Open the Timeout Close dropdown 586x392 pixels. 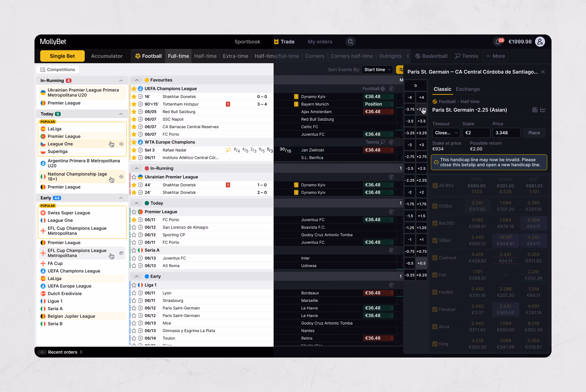click(x=446, y=133)
